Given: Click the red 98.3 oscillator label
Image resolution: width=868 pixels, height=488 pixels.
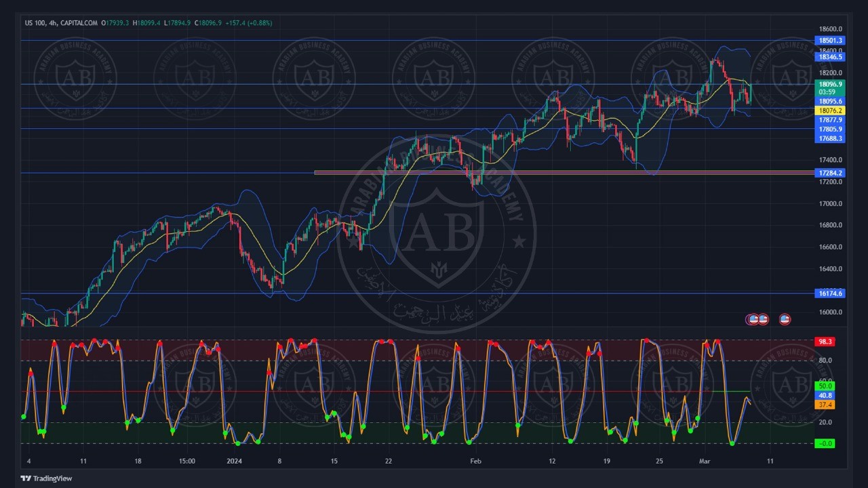Looking at the screenshot, I should 825,342.
